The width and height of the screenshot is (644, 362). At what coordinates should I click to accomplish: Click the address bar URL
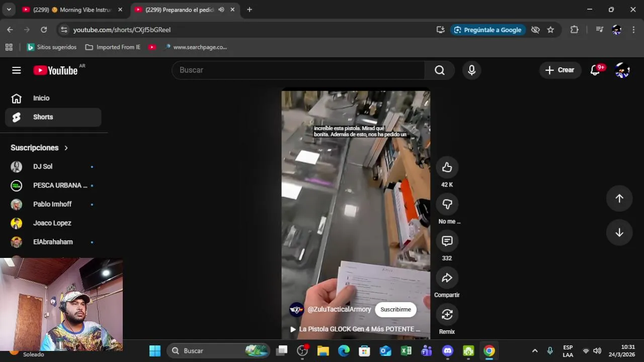122,30
